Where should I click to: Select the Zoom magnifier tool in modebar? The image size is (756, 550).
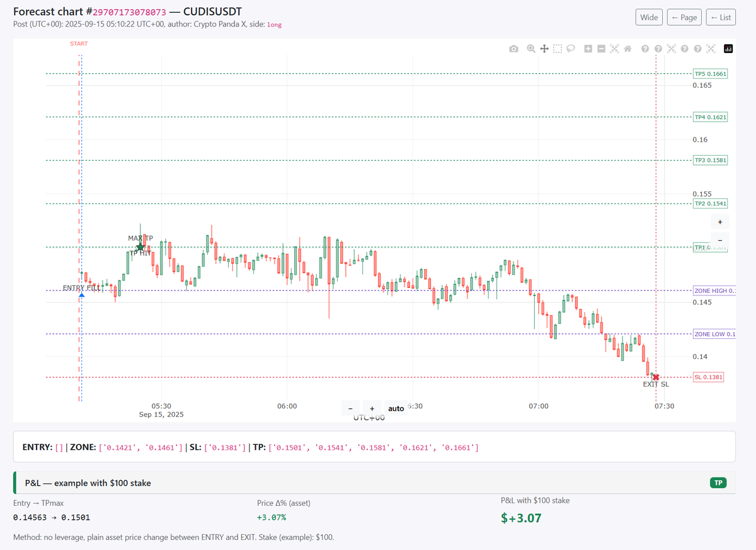531,49
